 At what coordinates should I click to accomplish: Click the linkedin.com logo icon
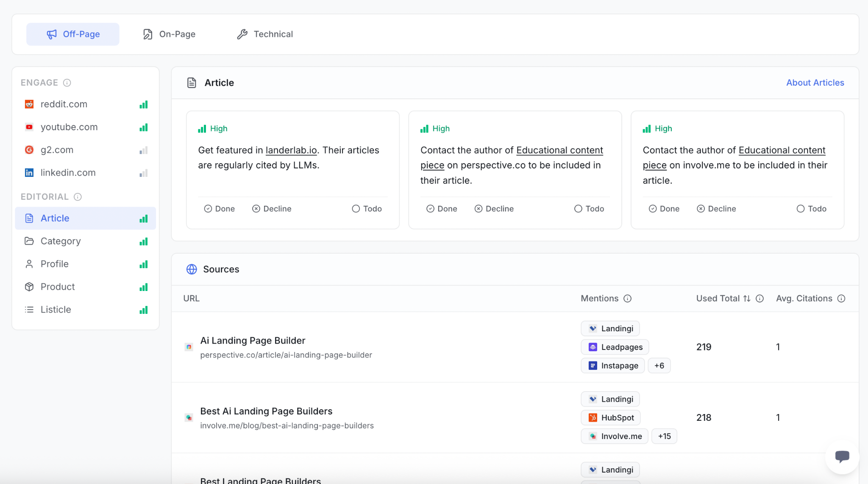pos(29,173)
